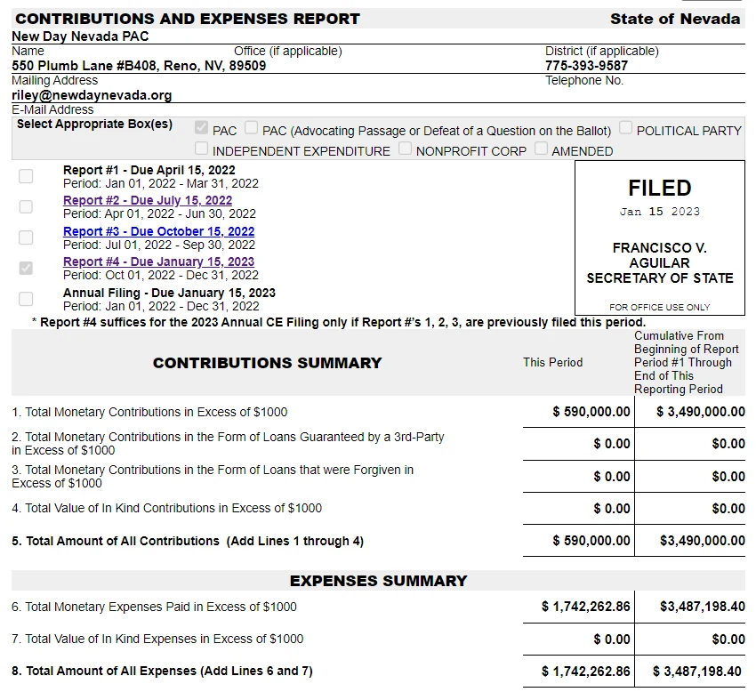Click the Jan 15 2023 filed date
This screenshot has width=756, height=700.
(x=660, y=212)
